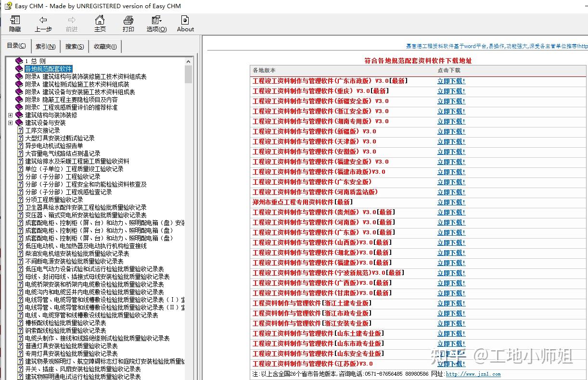The height and width of the screenshot is (380, 588).
Task: Click the 前进 (Forward) toolbar icon
Action: pyautogui.click(x=72, y=20)
